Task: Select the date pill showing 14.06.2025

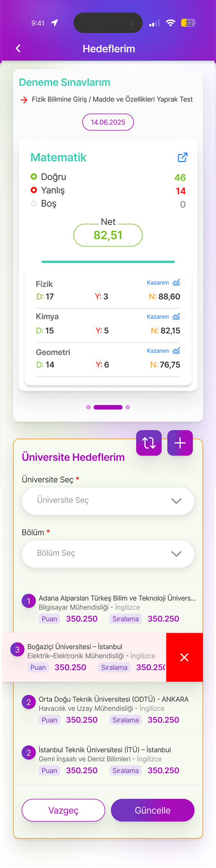Action: (x=108, y=122)
